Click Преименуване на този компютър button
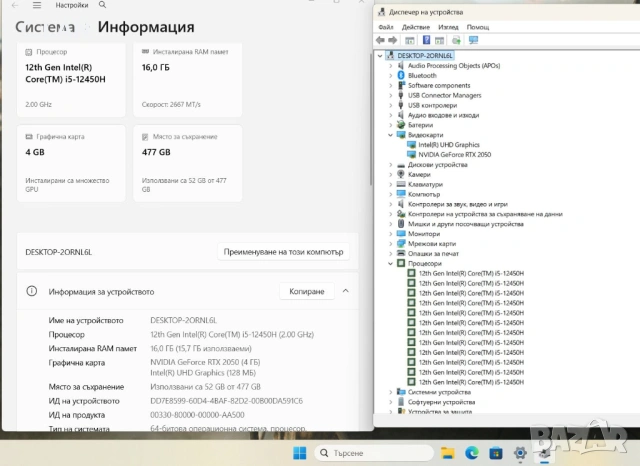The height and width of the screenshot is (466, 640). coord(283,252)
